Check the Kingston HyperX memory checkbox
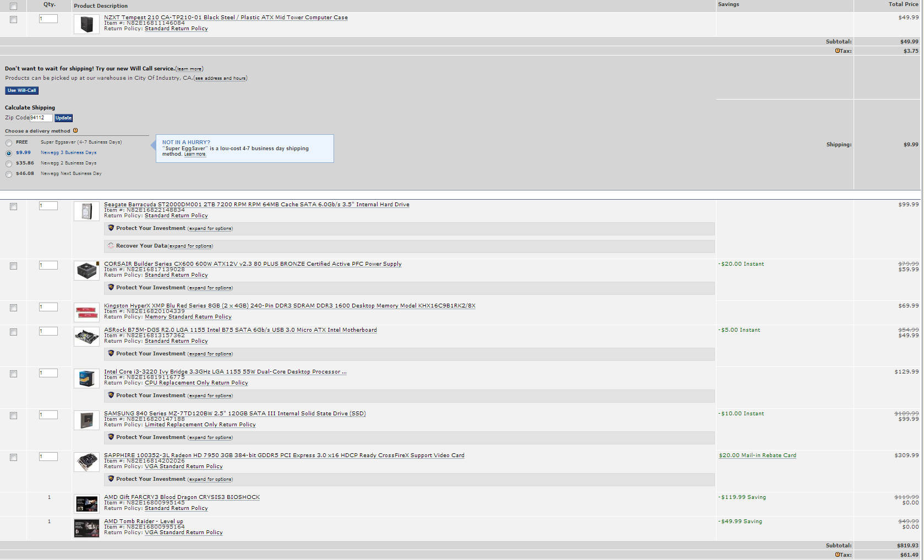924x560 pixels. (13, 308)
